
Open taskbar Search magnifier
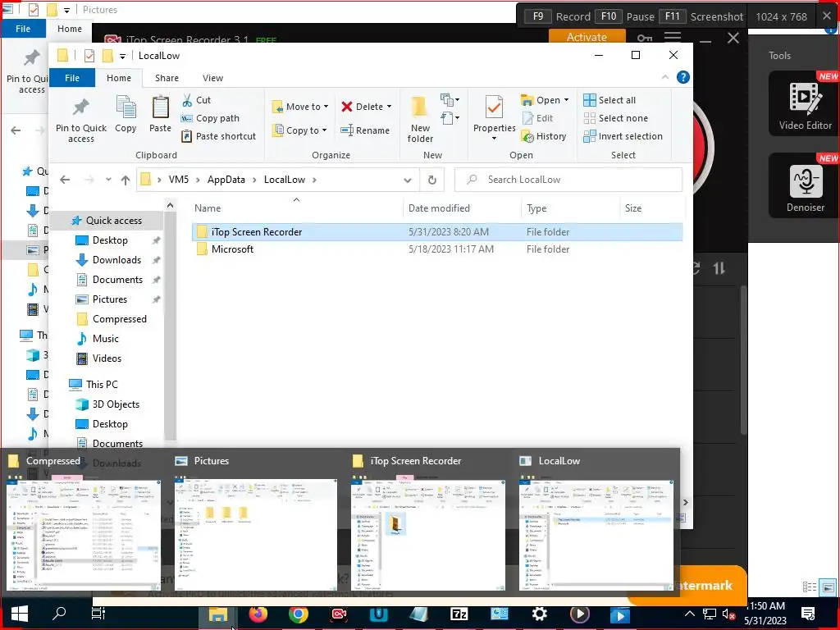[x=59, y=614]
